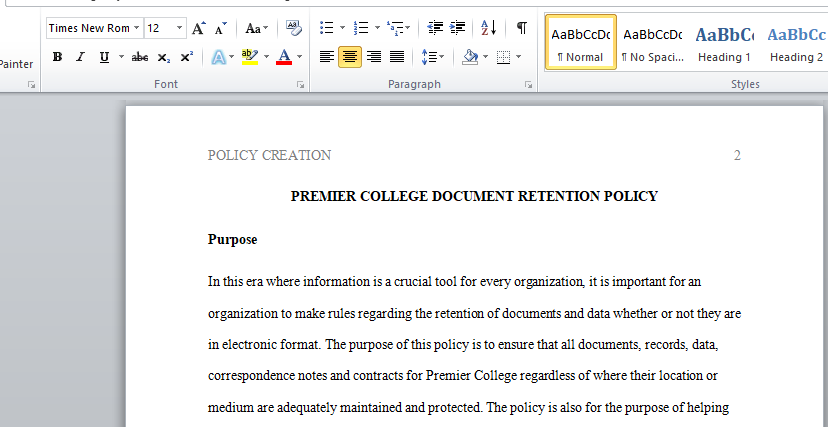828x427 pixels.
Task: Open highlight color dropdown arrow
Action: (x=266, y=57)
